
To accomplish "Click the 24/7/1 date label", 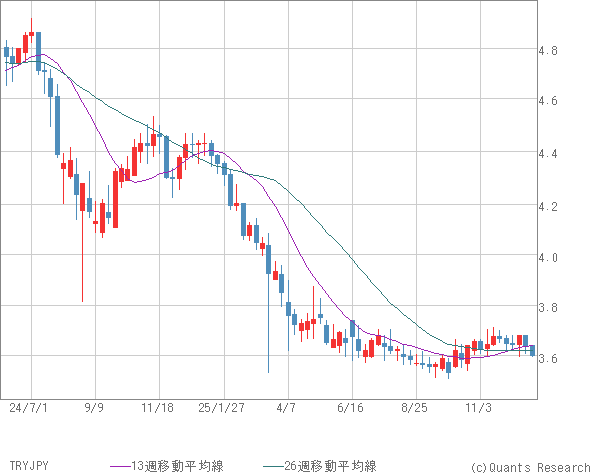I will pyautogui.click(x=30, y=408).
